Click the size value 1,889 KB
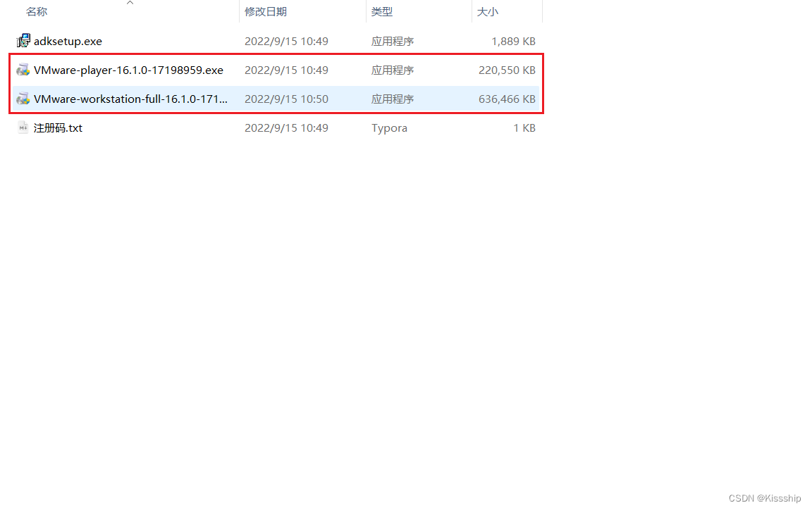This screenshot has height=510, width=812. (513, 42)
